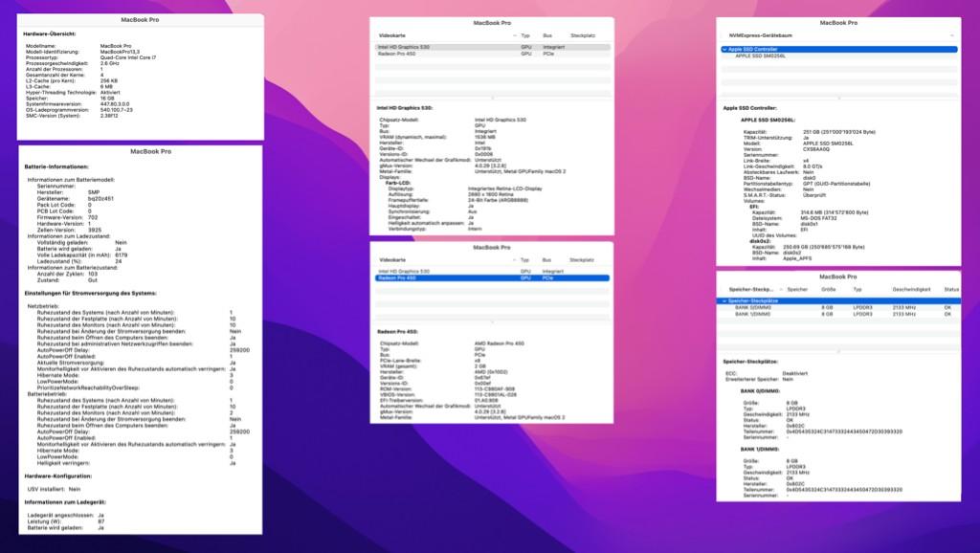Click Radeon device ID value 0x67ef
Screen dimensions: 980x553
coord(483,378)
